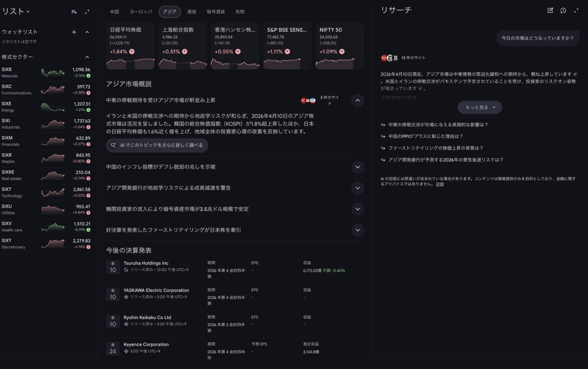Switch to the 米国 market tab

coord(114,12)
